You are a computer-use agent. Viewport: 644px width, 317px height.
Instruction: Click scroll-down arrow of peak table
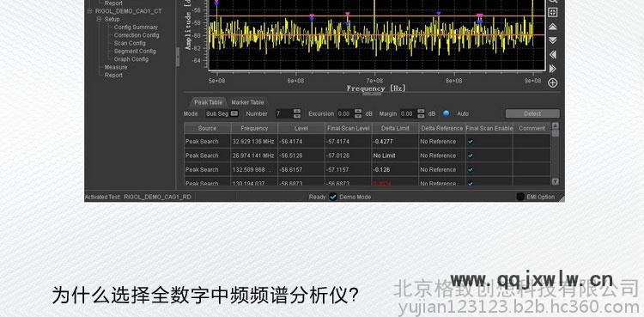(556, 181)
